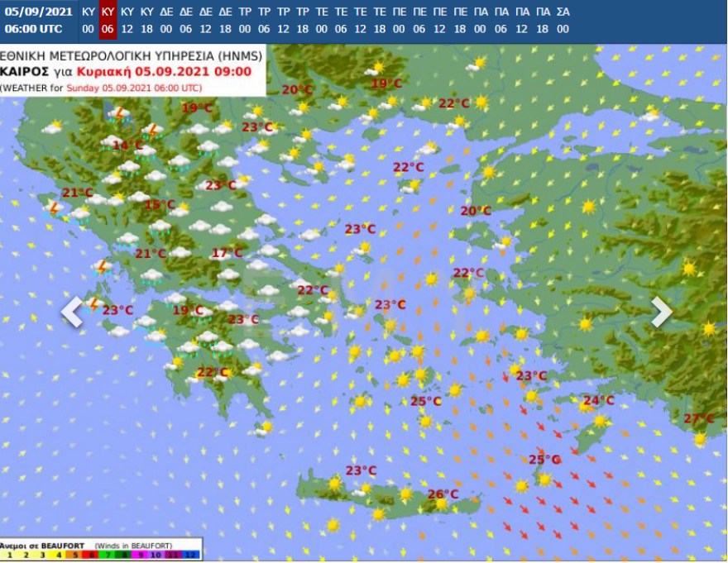The width and height of the screenshot is (728, 563).
Task: Click the sun icon right of 24°C label
Action: [x=600, y=421]
